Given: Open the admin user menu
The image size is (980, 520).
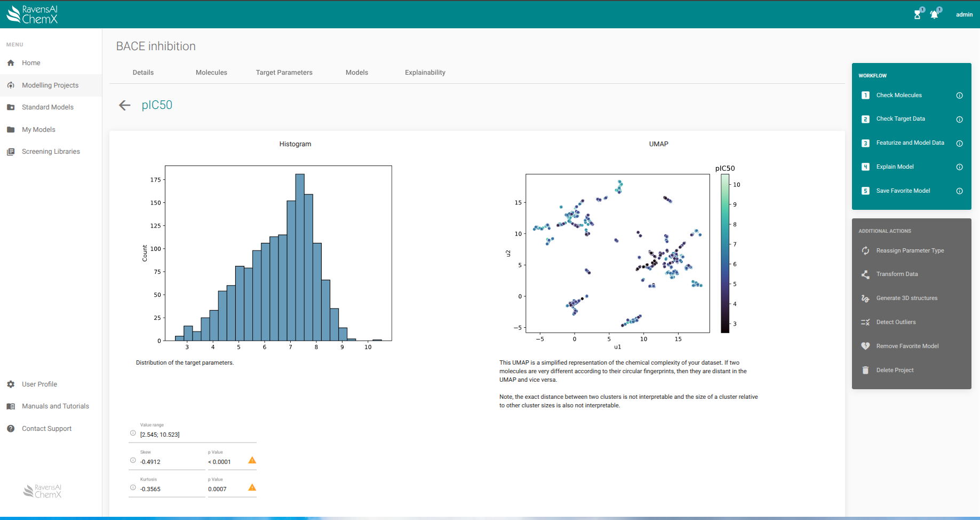Looking at the screenshot, I should (x=964, y=14).
